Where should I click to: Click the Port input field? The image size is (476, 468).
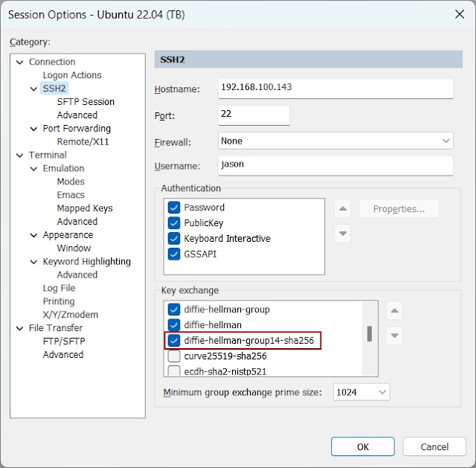pos(254,115)
